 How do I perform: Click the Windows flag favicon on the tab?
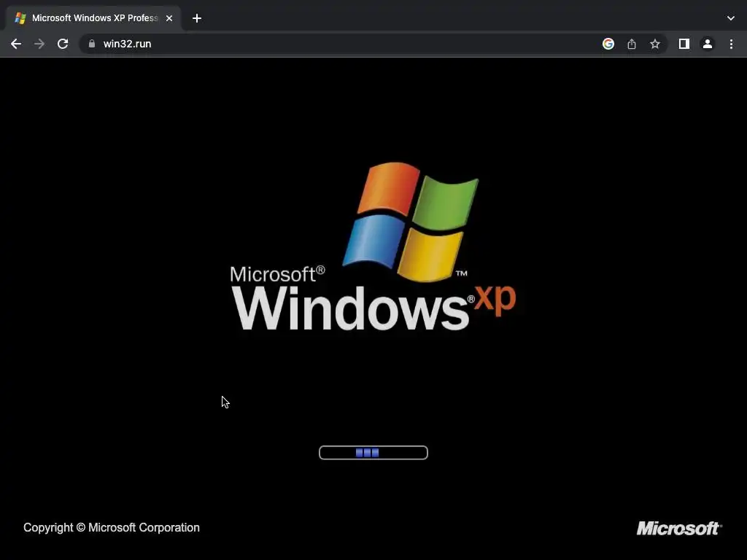(20, 18)
